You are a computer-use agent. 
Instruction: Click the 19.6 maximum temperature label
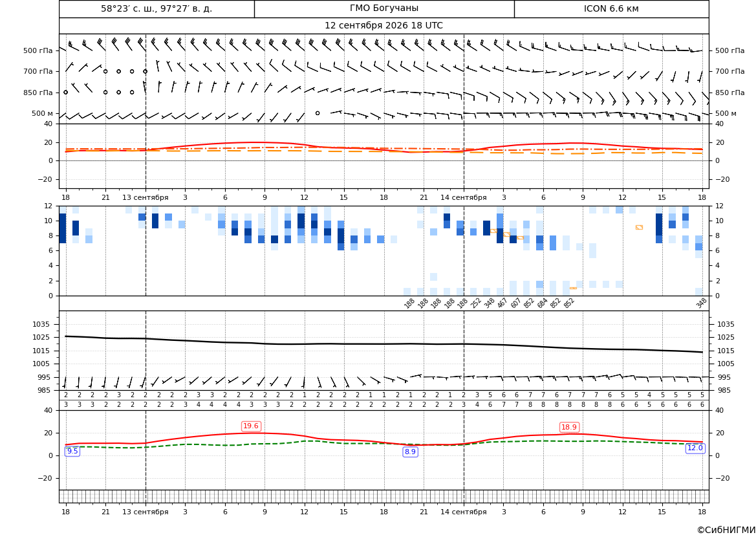(x=251, y=426)
